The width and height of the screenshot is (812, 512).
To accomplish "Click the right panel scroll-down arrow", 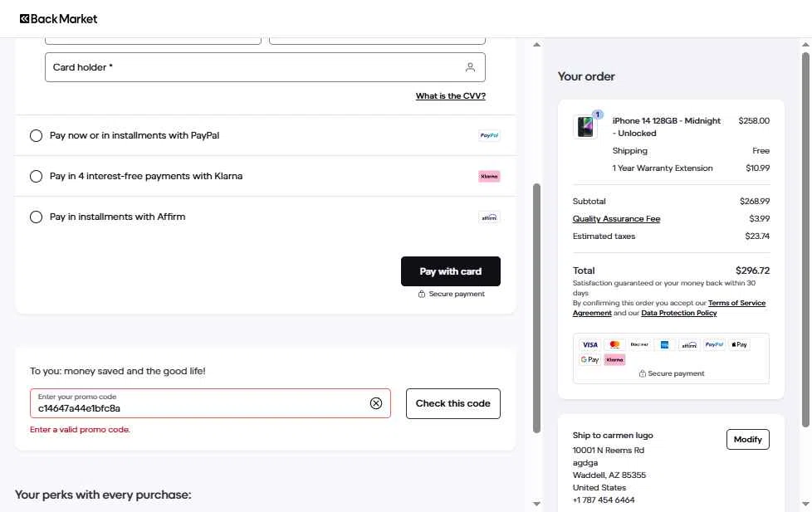I will click(805, 504).
